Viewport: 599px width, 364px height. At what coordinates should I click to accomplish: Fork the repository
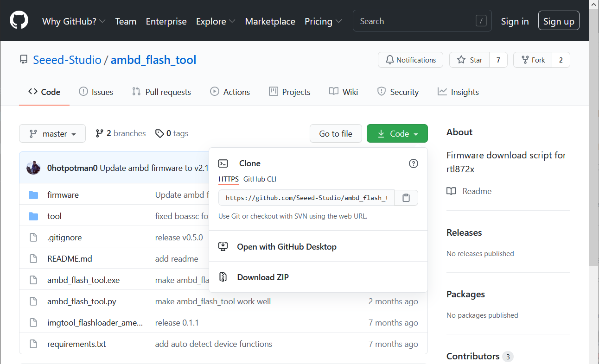(532, 60)
